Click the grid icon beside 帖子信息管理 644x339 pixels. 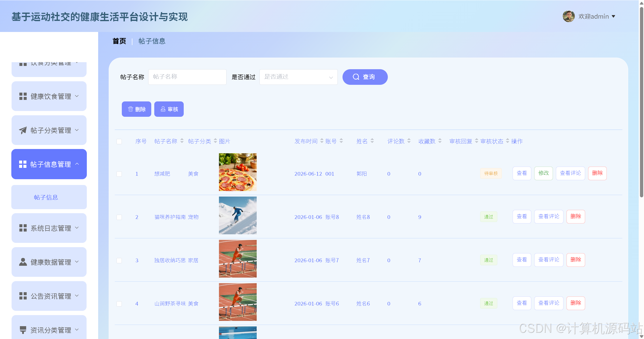(23, 164)
